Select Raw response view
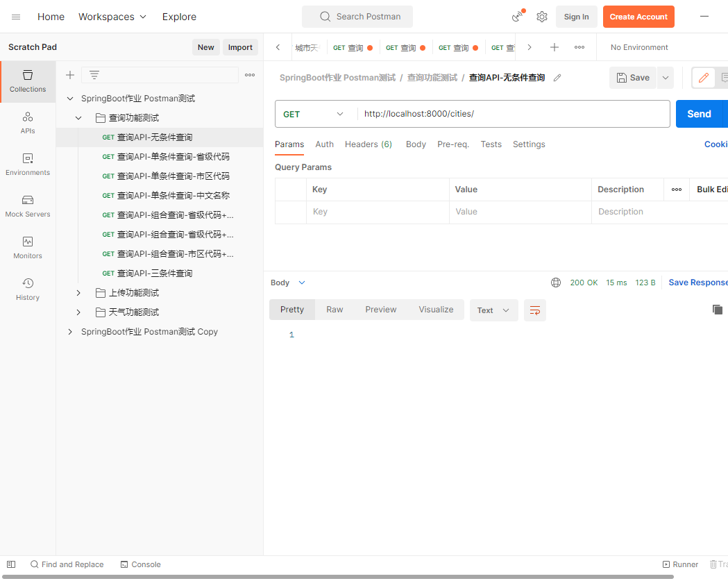Screen dimensions: 728x581 tap(335, 310)
